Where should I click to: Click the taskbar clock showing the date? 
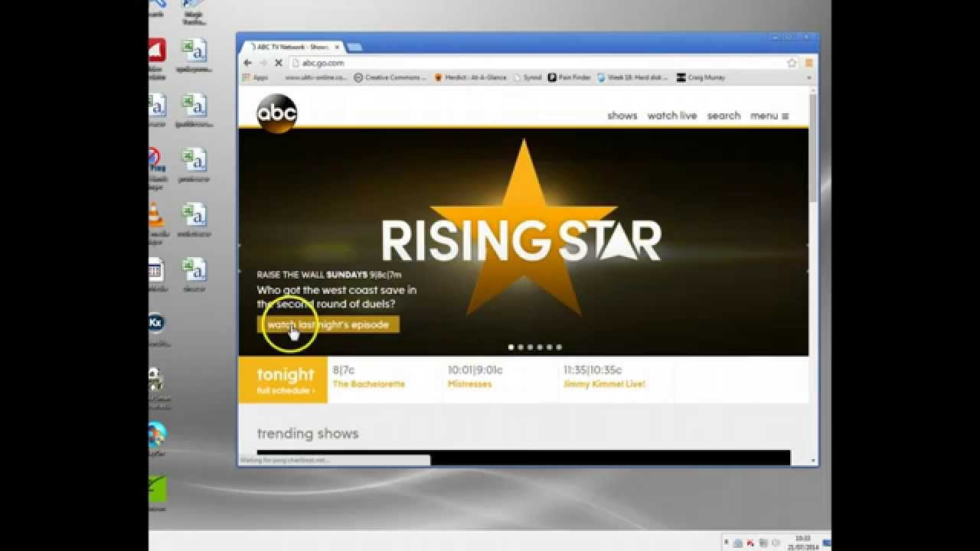click(803, 543)
